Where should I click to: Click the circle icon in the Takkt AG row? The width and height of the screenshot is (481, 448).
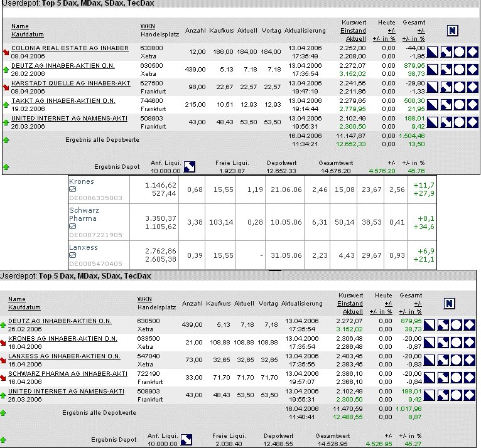tap(459, 105)
